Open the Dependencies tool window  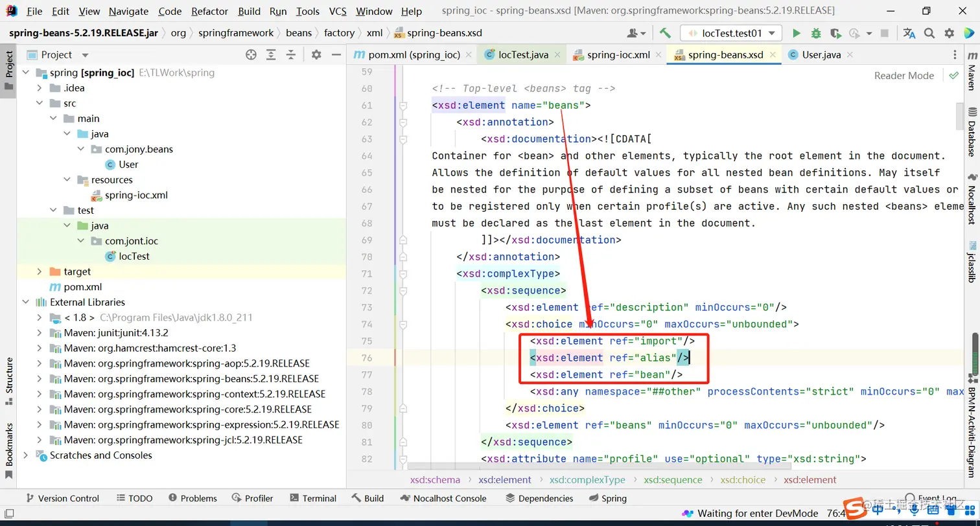pos(539,498)
